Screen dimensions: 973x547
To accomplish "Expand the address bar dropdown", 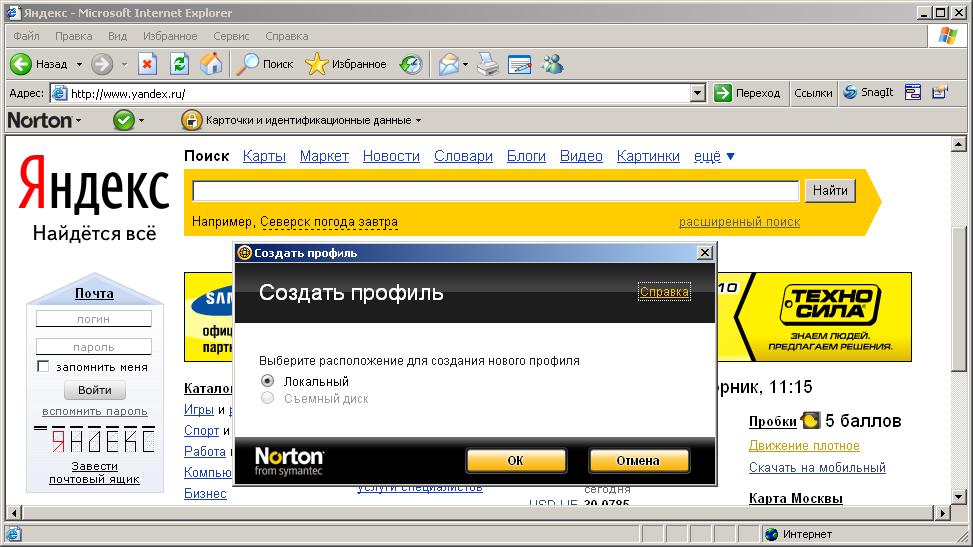I will 698,93.
